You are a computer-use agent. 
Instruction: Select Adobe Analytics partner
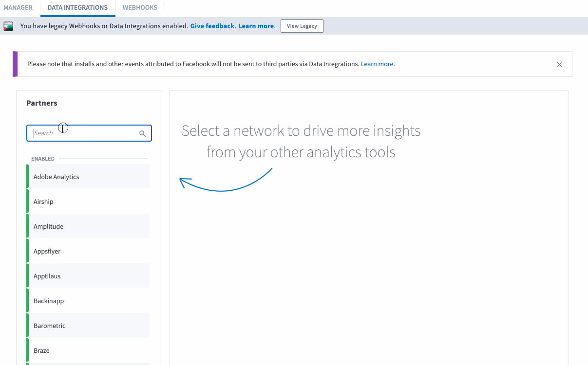point(88,177)
